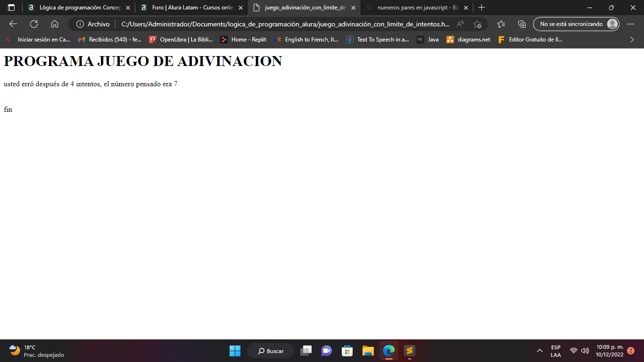Open the Recibidos (540) Gmail bookmark
This screenshot has height=362, width=644.
coord(109,40)
